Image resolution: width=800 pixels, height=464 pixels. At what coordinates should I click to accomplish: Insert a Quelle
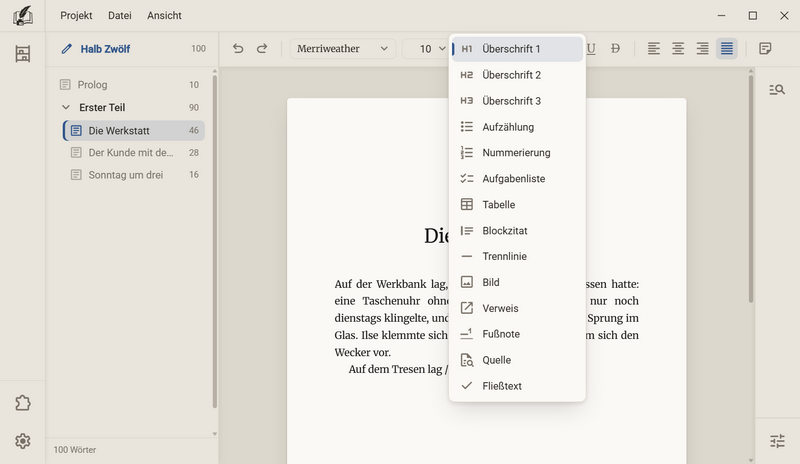(517, 360)
